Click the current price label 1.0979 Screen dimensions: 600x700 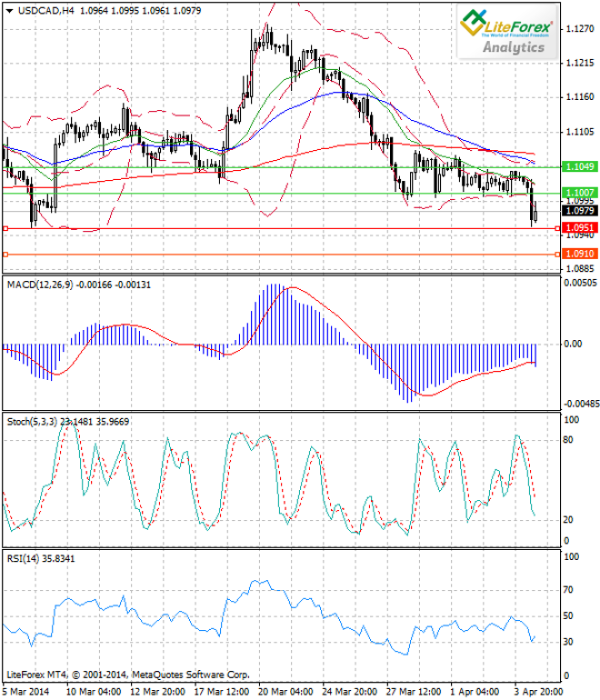(x=580, y=211)
